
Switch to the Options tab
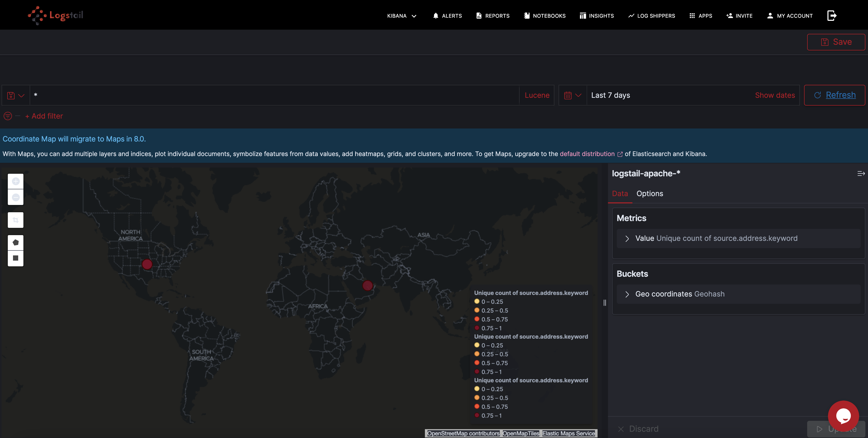point(649,194)
